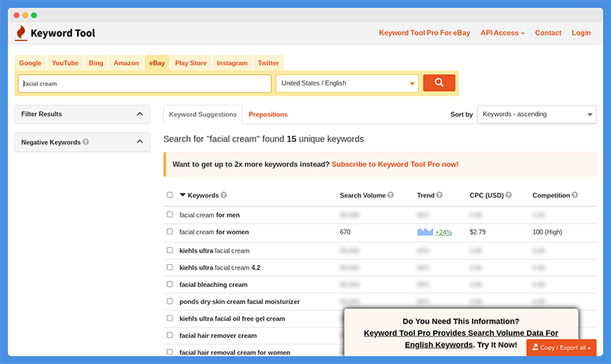Viewport: 611px width, 364px height.
Task: Click Subscribe to Keyword Tool Pro now link
Action: coord(395,164)
